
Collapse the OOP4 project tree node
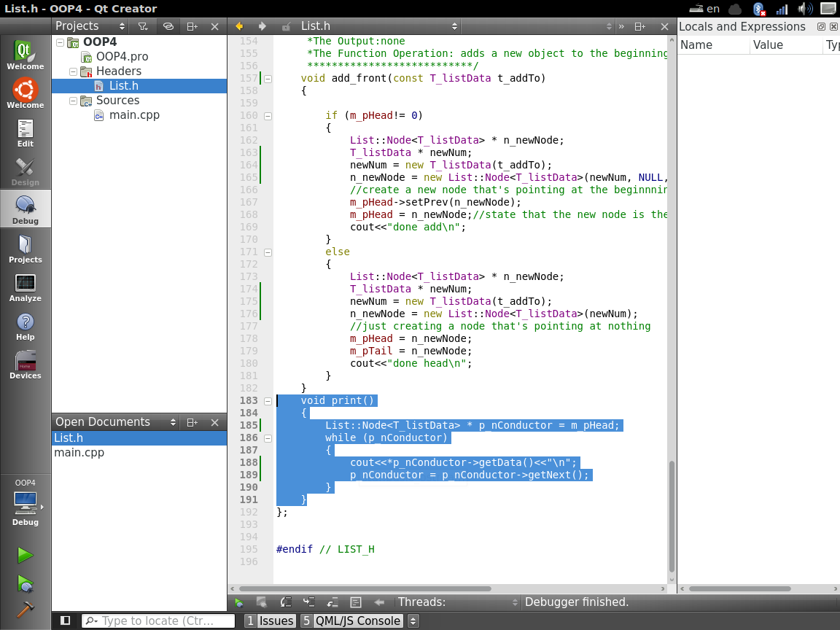coord(61,42)
